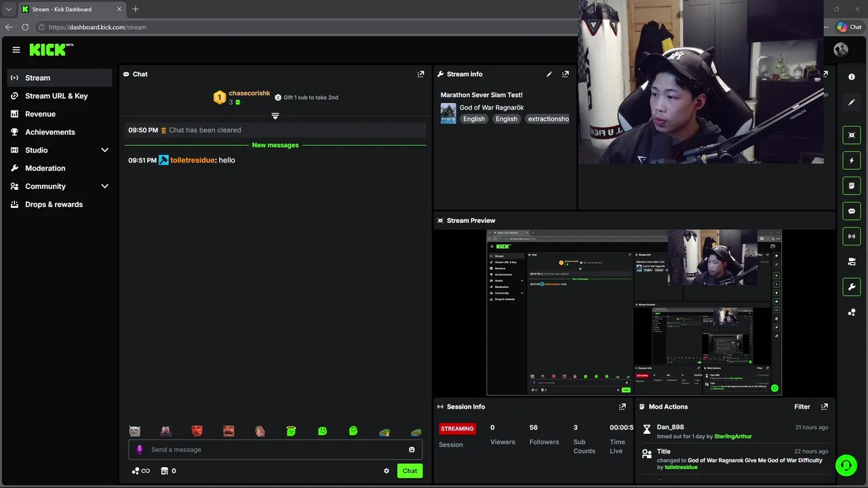Pop out the Mod Actions panel
Image resolution: width=868 pixels, height=488 pixels.
coord(825,407)
